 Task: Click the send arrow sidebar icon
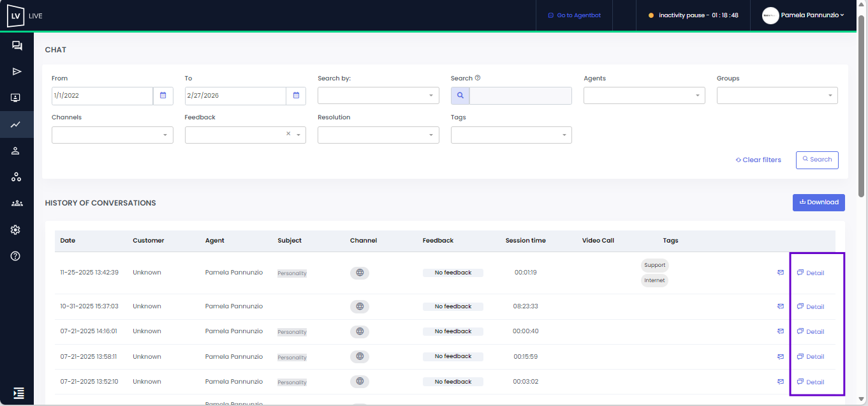coord(17,71)
